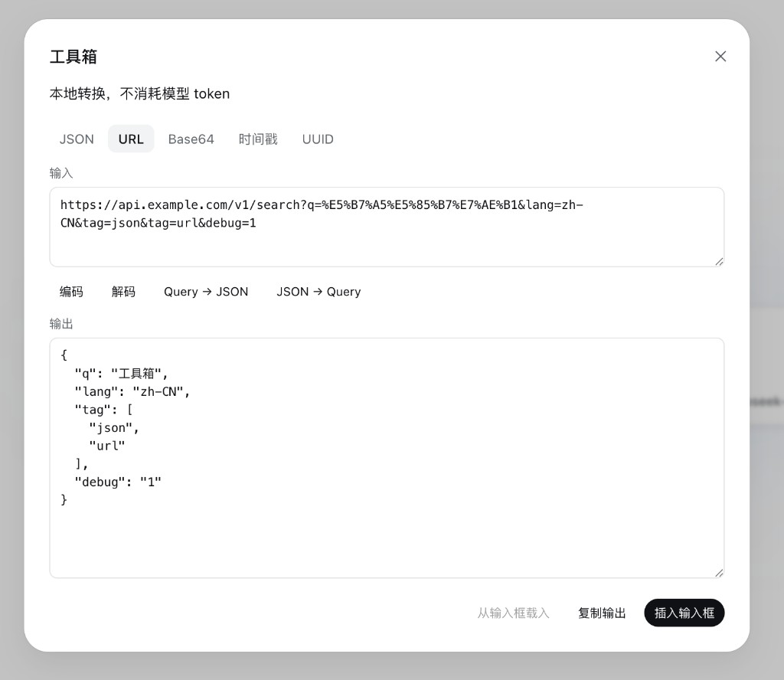Switch to the 时间戳 tab
This screenshot has height=680, width=784.
pyautogui.click(x=258, y=139)
